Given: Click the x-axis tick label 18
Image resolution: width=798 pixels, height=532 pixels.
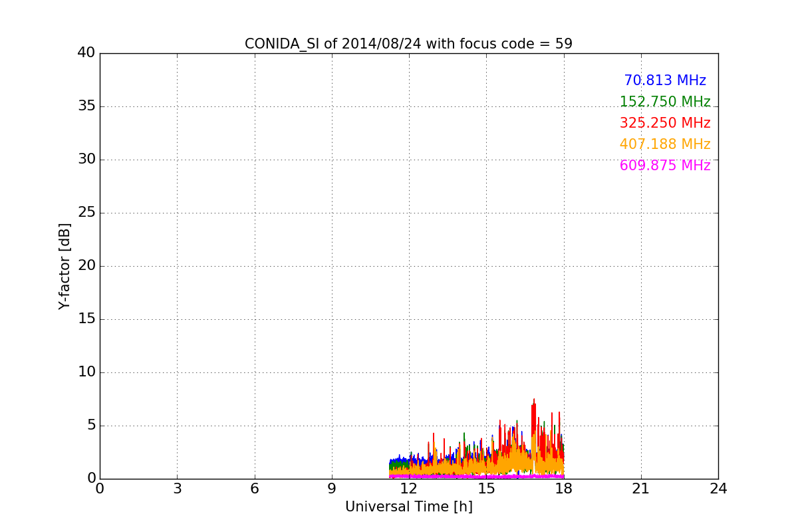Looking at the screenshot, I should (564, 488).
